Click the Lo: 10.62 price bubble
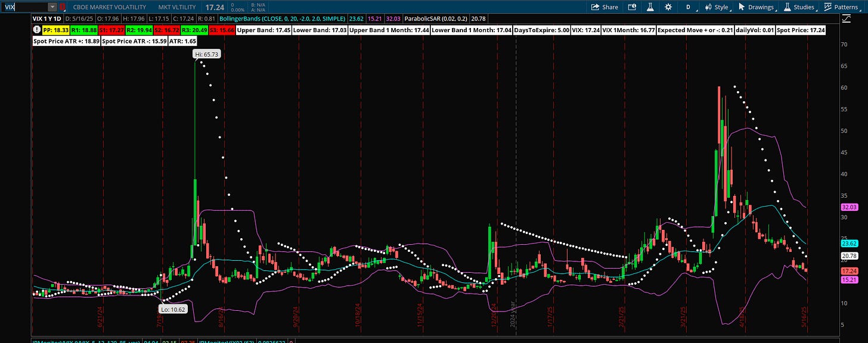868x343 pixels. (172, 308)
